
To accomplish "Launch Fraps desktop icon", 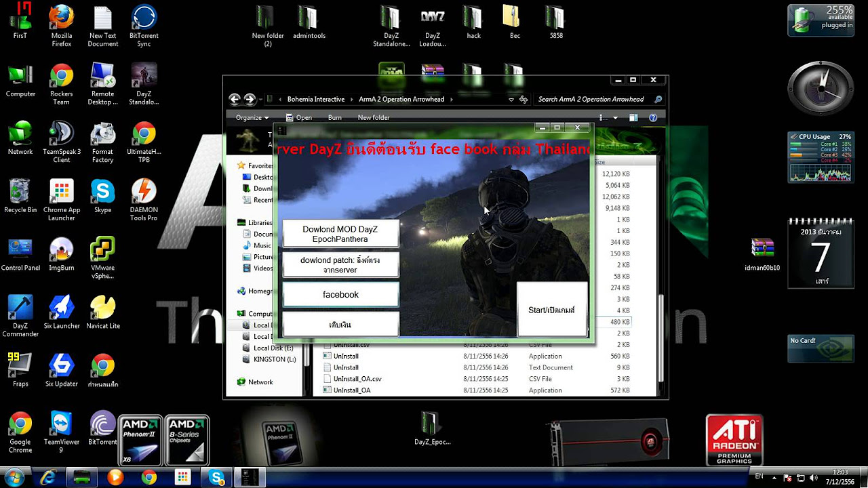I will pos(20,369).
